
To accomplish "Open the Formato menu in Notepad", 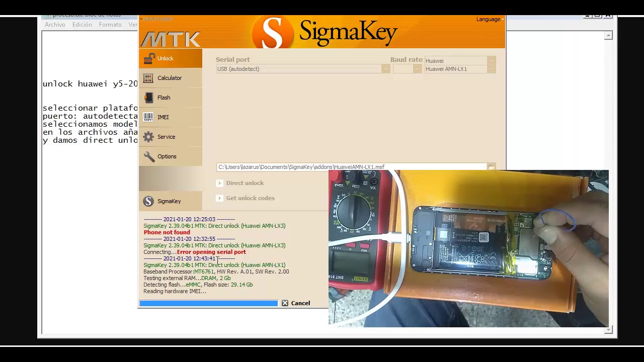I will [x=110, y=25].
